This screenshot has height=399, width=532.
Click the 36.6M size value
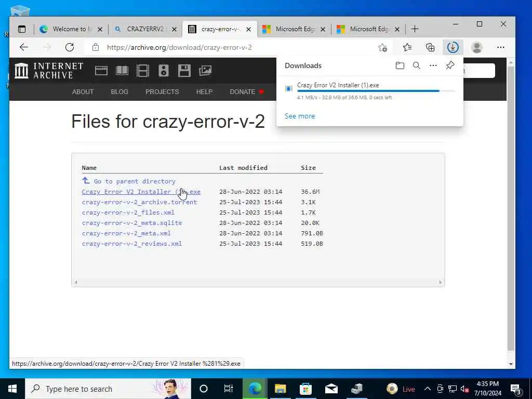tap(310, 192)
